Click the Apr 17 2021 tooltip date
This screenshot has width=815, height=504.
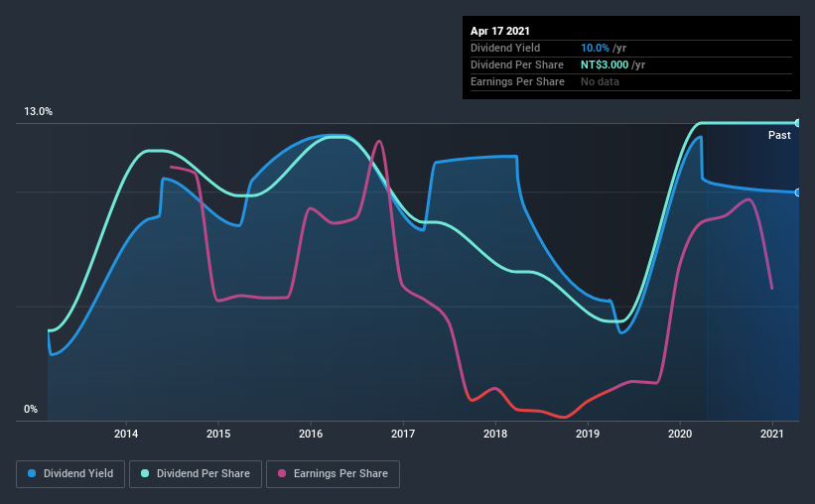[500, 31]
